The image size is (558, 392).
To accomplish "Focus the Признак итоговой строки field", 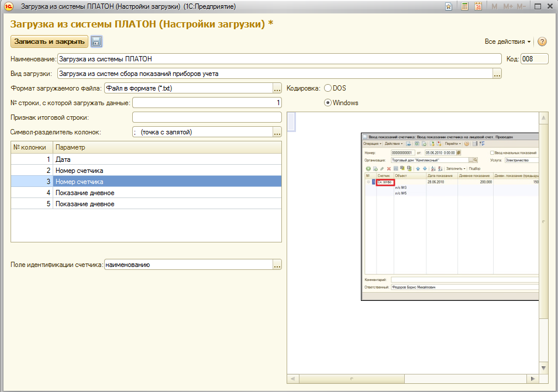I will (x=206, y=117).
